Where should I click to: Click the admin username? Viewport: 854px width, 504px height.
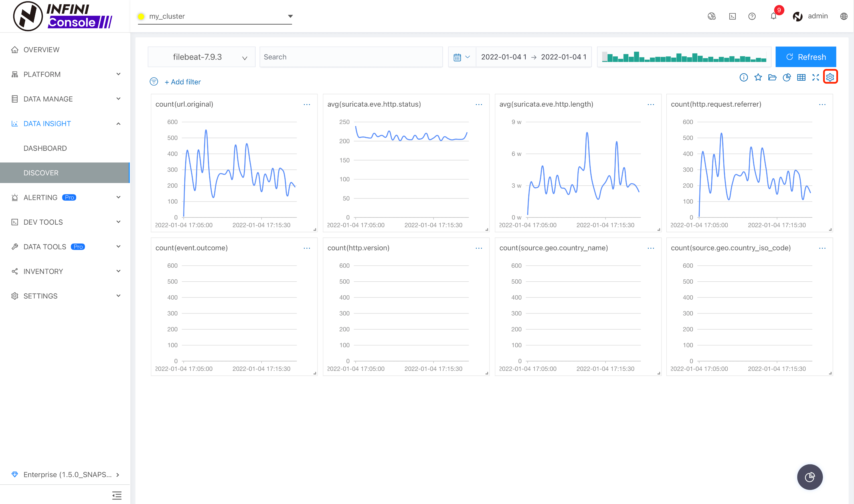[818, 16]
